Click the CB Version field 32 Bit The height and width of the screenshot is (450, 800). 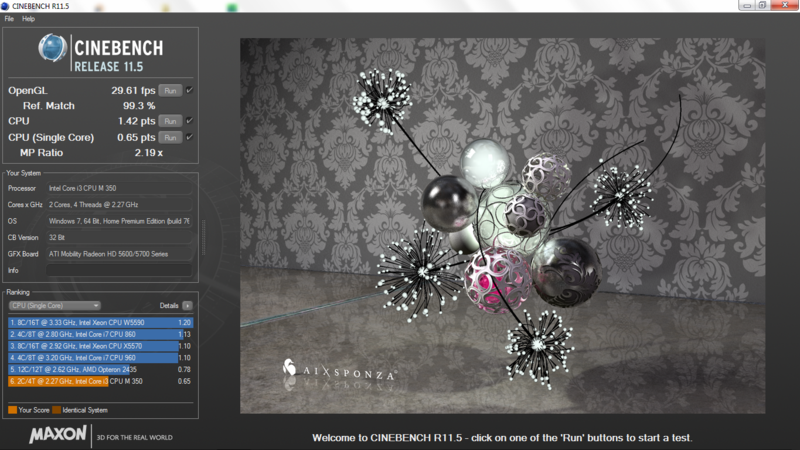(119, 237)
